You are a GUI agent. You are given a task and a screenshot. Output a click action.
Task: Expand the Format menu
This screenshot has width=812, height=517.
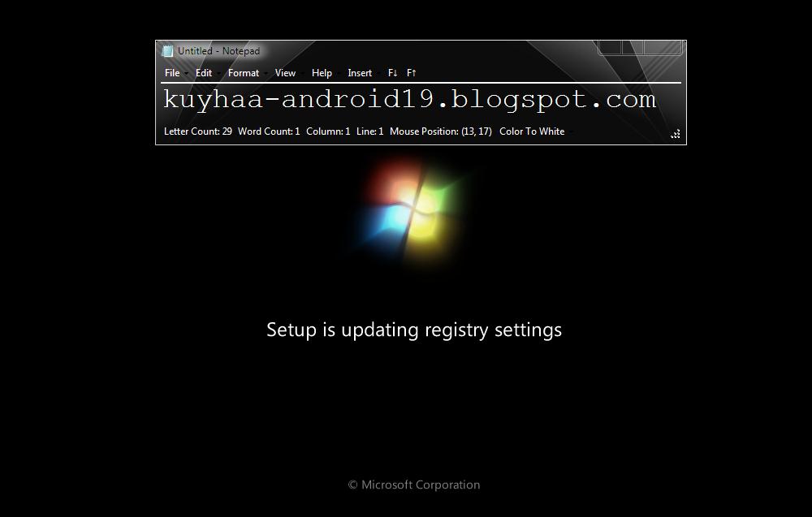244,73
